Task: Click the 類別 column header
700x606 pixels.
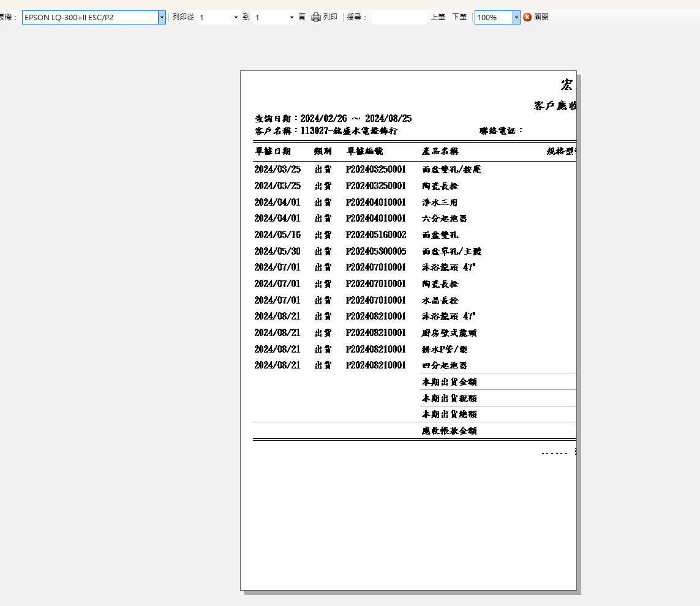Action: click(x=323, y=151)
